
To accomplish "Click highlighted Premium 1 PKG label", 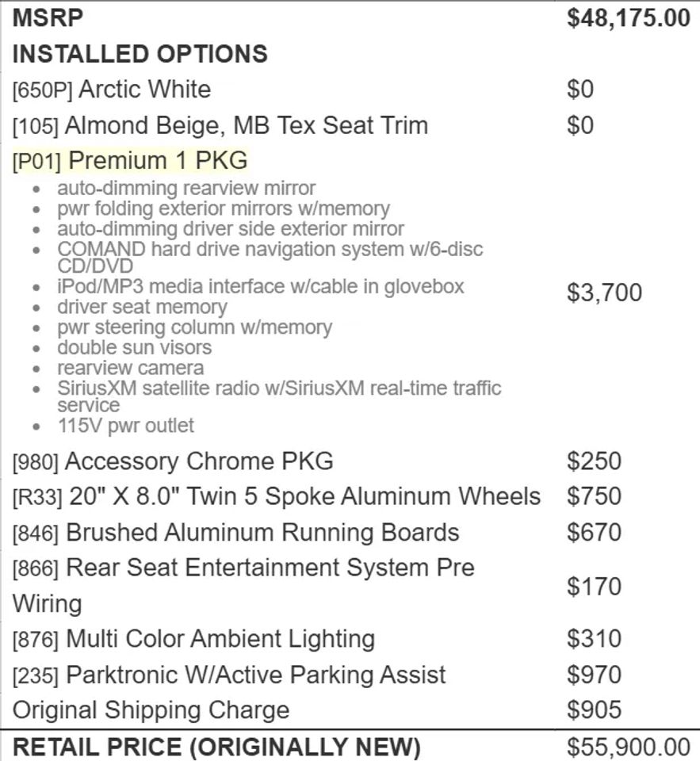I will point(130,161).
